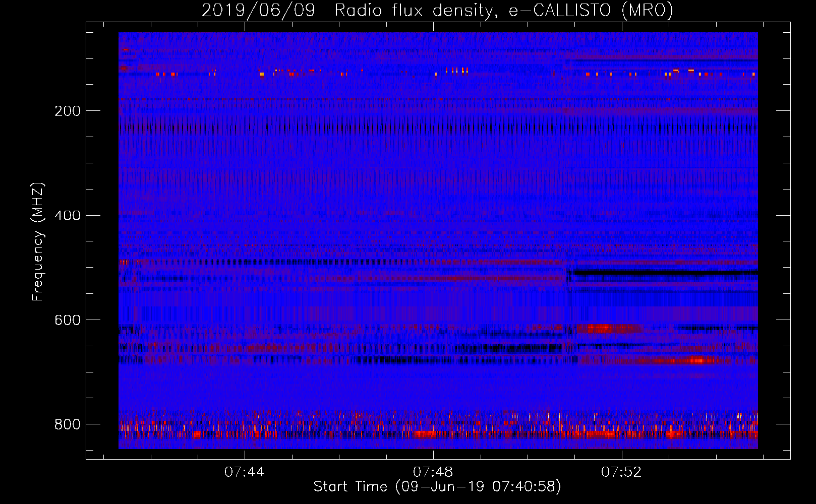Screen dimensions: 816x504
Task: Click the '07:44' time tick label
Action: (x=245, y=472)
